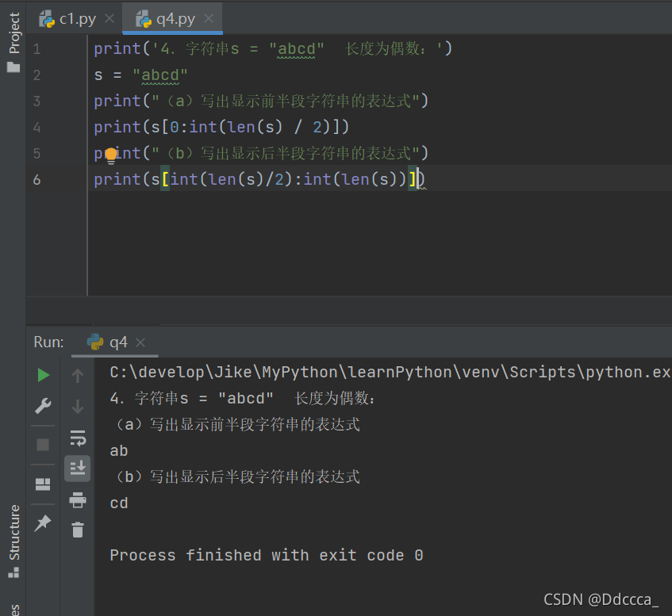Open run configuration settings via wrench icon
Screen dimensions: 672x616
43,406
